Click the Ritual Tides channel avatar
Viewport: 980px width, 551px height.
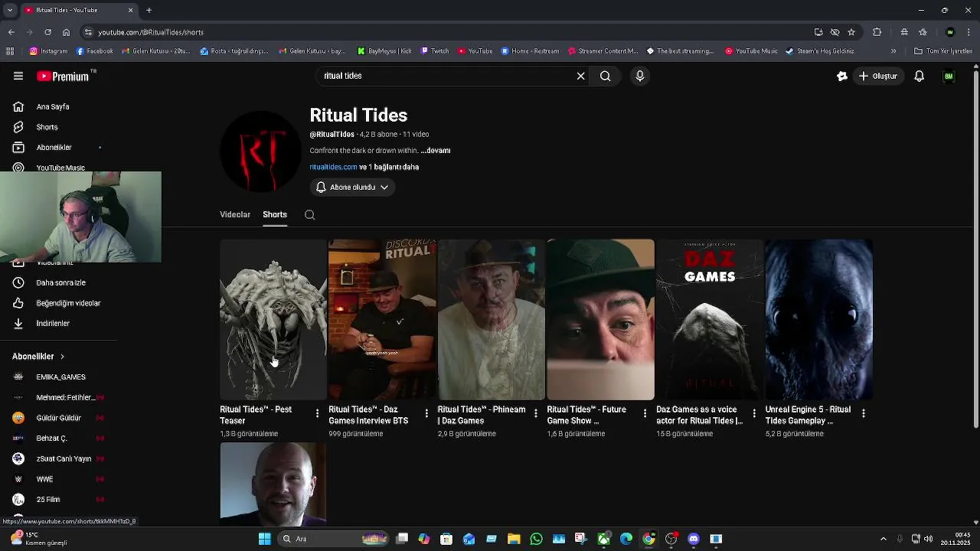click(x=260, y=152)
